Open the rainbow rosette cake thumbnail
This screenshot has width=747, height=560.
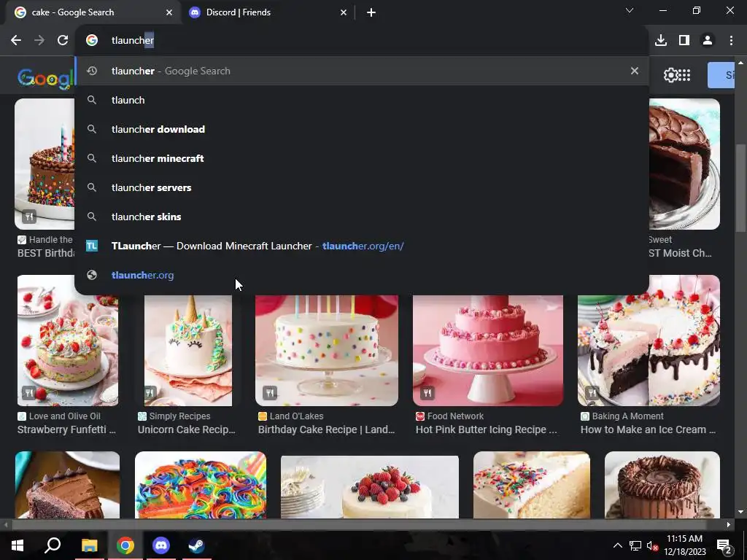tap(201, 485)
